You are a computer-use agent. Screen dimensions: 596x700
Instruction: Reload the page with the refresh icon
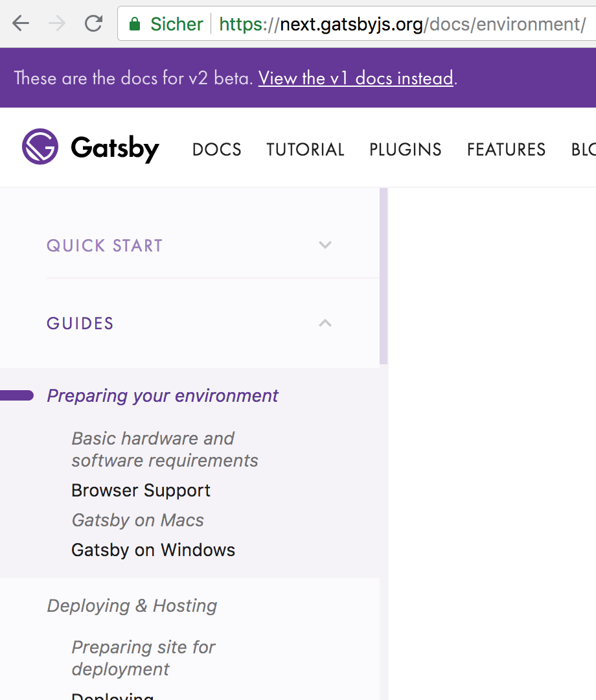[x=94, y=23]
